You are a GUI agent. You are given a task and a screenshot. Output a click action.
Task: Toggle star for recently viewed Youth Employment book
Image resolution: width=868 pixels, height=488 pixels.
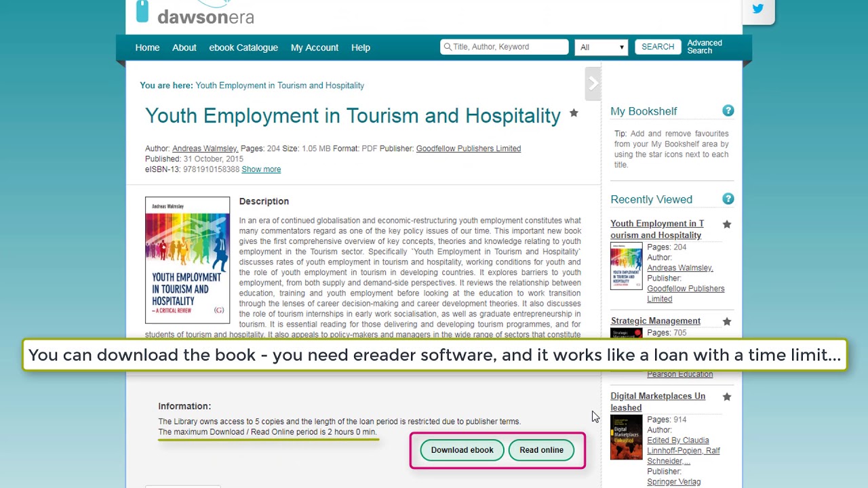pyautogui.click(x=727, y=224)
